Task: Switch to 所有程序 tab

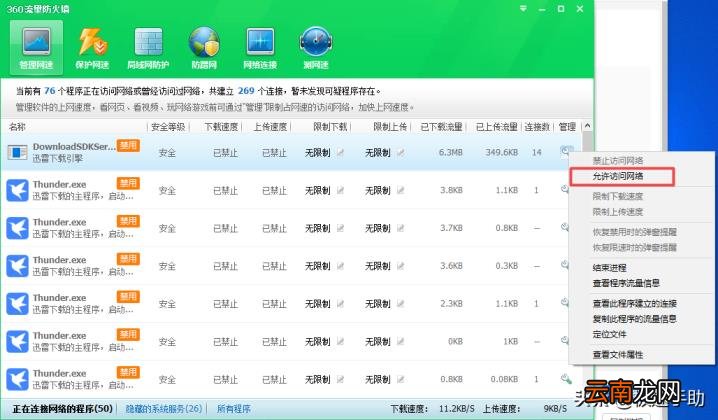Action: coord(234,409)
